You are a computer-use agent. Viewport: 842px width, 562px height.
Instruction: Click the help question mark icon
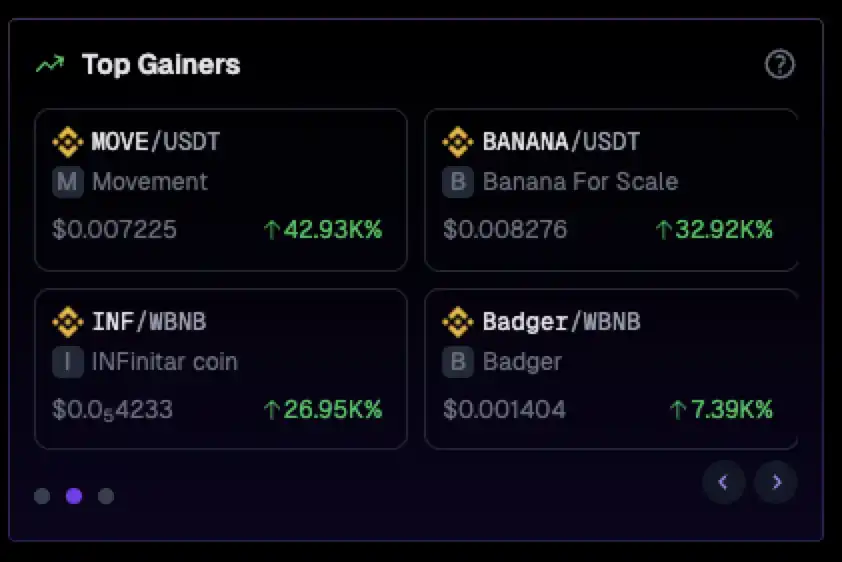coord(779,65)
